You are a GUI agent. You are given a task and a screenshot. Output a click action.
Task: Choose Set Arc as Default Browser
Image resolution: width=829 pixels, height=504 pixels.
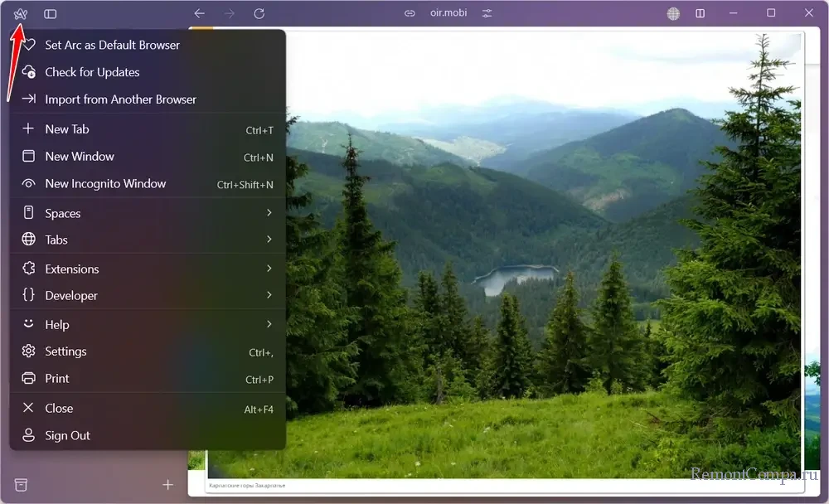(x=112, y=45)
